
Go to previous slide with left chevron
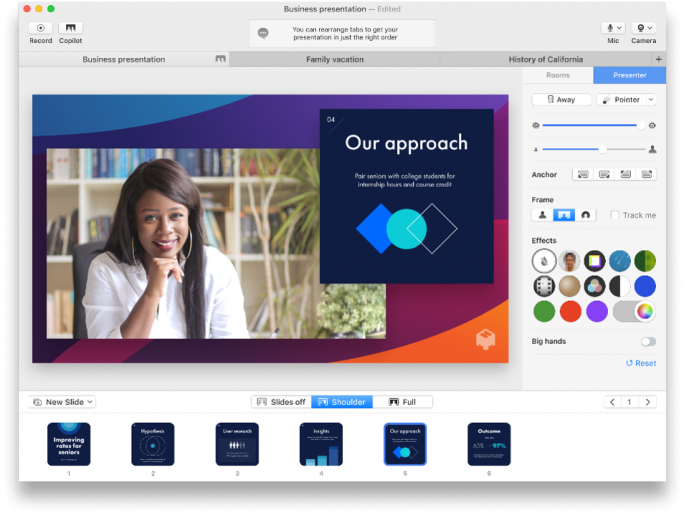pos(612,402)
